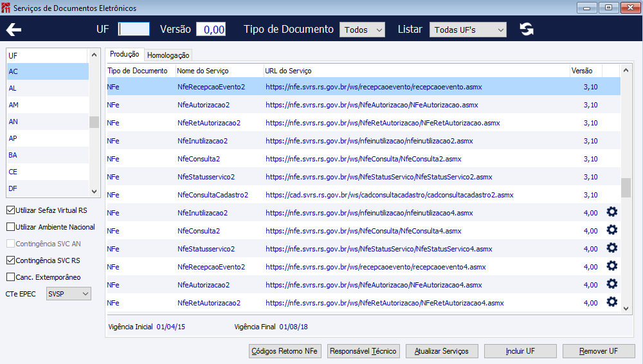Click the Versão column header
The height and width of the screenshot is (364, 643).
(x=586, y=71)
